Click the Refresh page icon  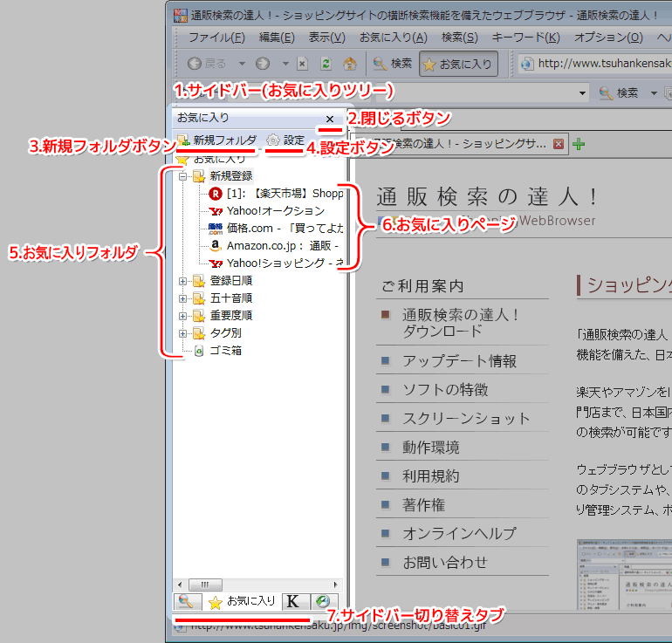click(x=326, y=64)
